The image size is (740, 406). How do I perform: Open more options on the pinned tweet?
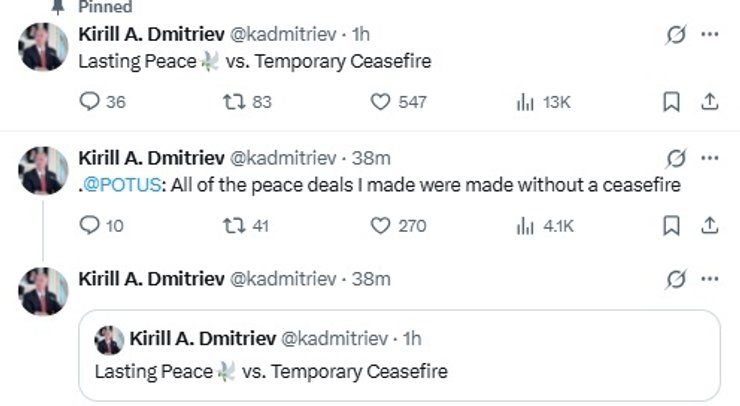[x=710, y=34]
